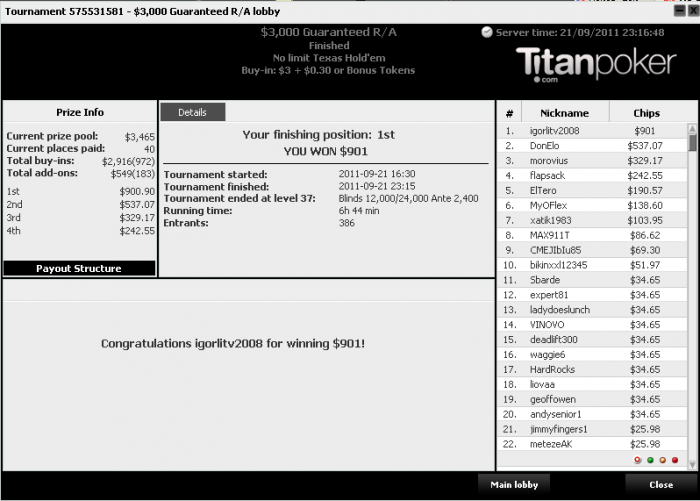Image resolution: width=700 pixels, height=501 pixels.
Task: Click the orange status dot
Action: click(662, 460)
